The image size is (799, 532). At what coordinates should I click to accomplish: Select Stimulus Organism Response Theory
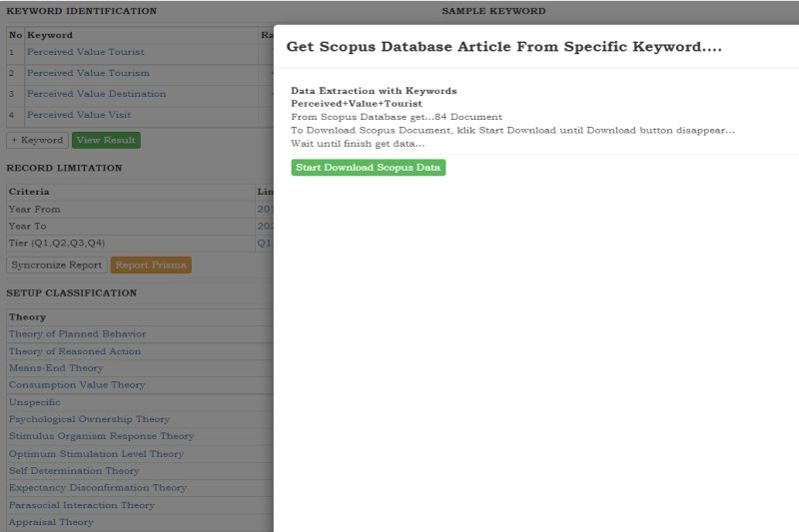point(101,436)
